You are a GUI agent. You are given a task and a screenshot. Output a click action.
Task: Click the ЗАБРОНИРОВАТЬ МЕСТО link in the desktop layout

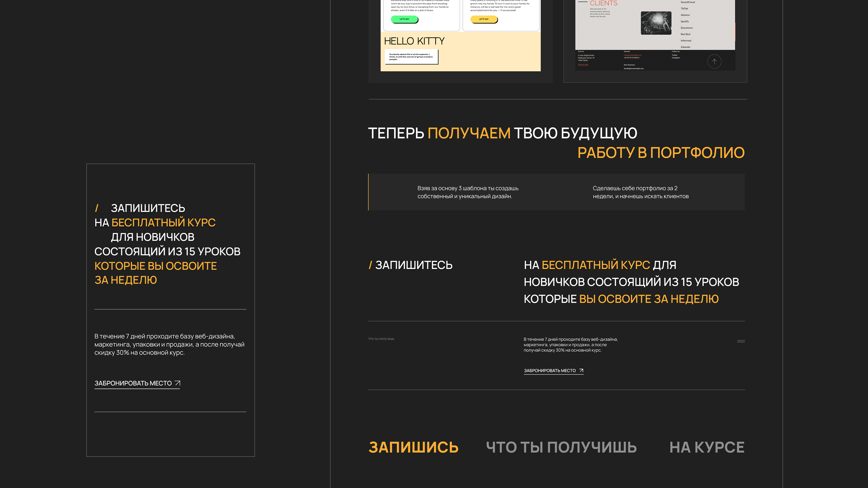(550, 371)
